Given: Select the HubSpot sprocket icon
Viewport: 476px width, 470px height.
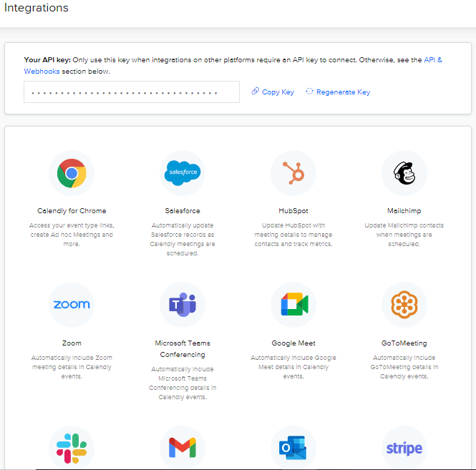Looking at the screenshot, I should click(x=293, y=173).
